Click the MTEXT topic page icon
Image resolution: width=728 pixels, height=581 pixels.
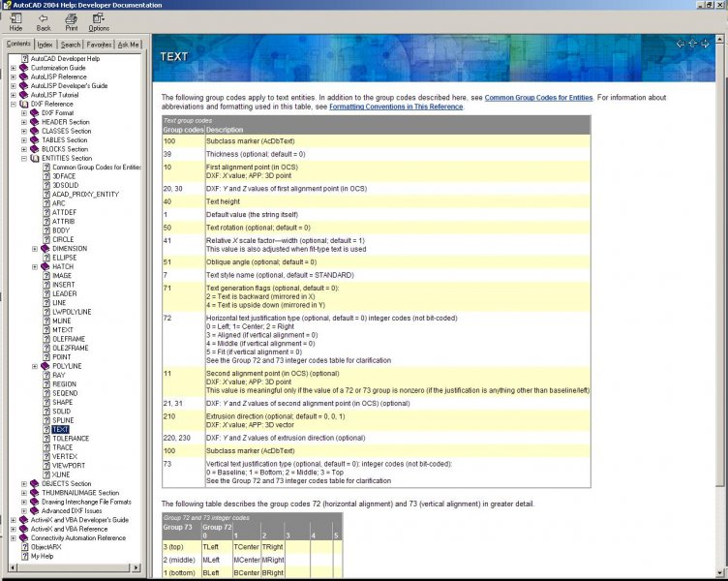point(46,330)
